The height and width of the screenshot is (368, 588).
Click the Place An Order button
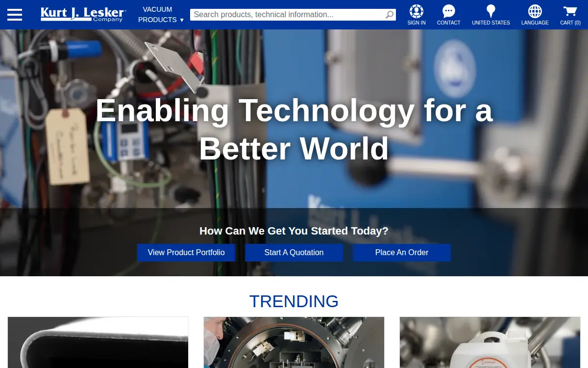402,253
